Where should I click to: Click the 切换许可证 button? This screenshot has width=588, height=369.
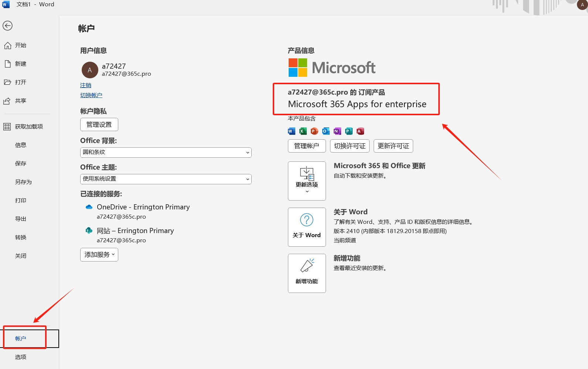[x=350, y=146]
